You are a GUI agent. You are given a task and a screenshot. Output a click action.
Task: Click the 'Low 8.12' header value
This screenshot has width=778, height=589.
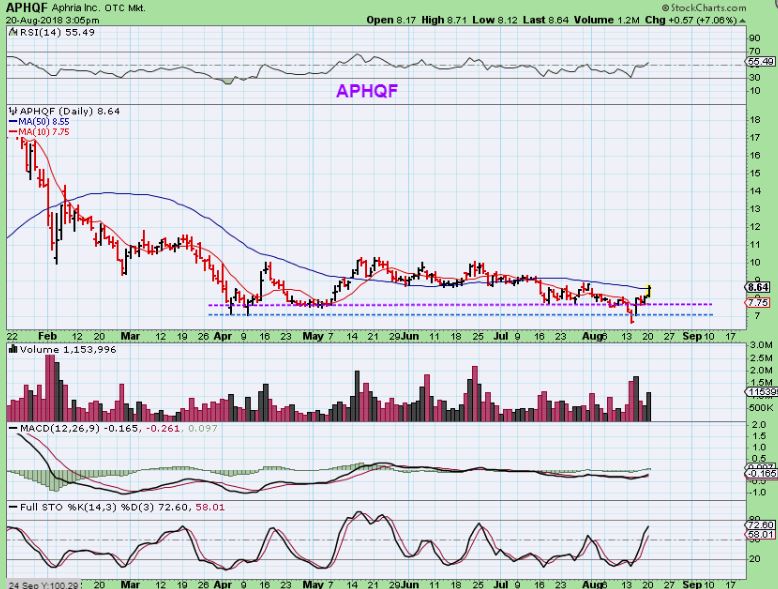tap(495, 20)
